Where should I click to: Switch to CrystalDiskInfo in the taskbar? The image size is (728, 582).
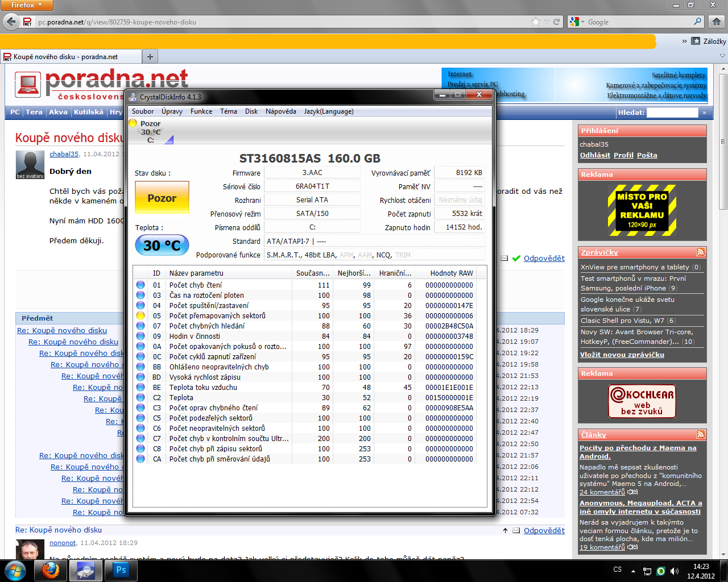[86, 570]
